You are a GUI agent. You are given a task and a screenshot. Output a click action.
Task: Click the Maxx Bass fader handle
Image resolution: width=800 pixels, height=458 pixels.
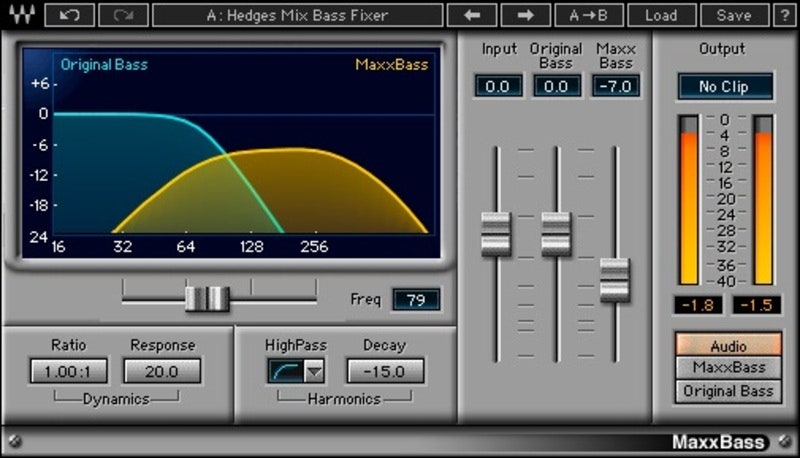[x=614, y=280]
